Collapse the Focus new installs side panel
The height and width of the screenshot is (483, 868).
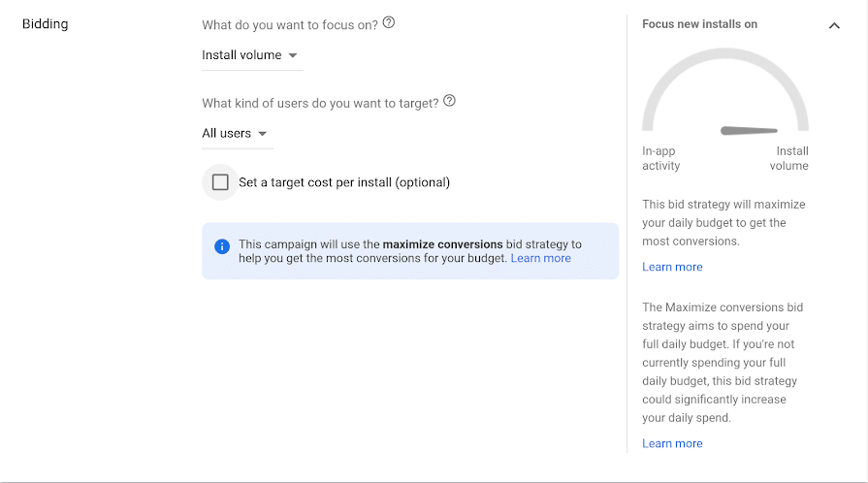tap(834, 25)
